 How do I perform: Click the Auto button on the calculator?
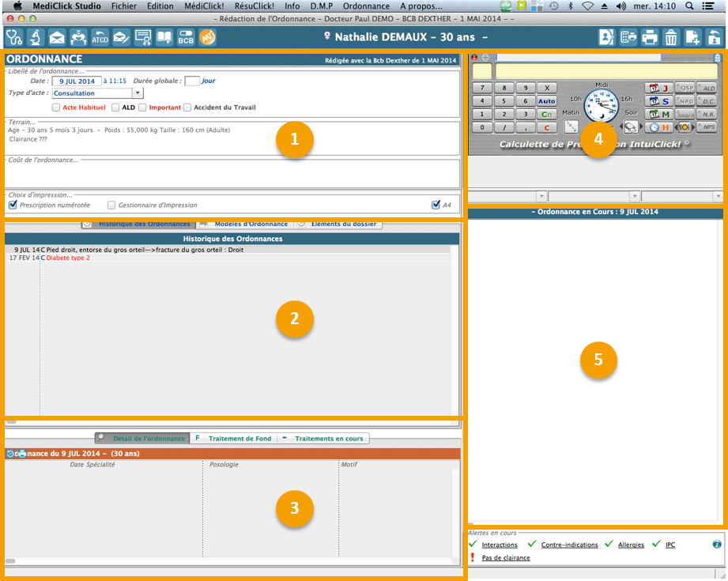(547, 101)
